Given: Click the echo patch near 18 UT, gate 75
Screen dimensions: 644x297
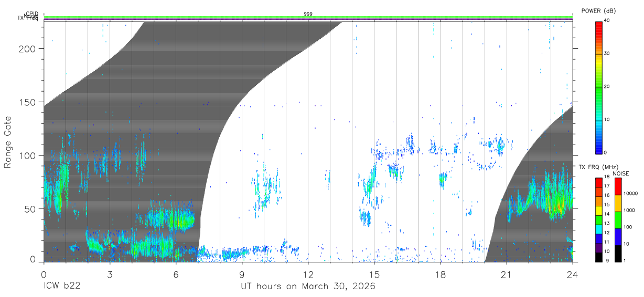Looking at the screenshot, I should 442,180.
